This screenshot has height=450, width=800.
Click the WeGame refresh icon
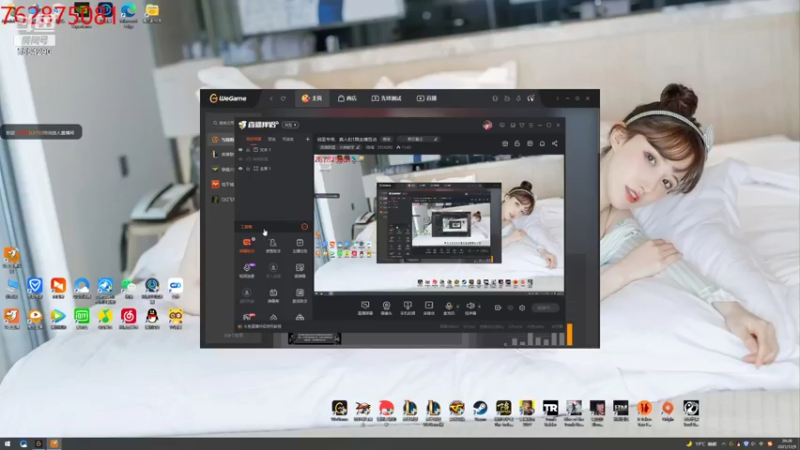[x=283, y=98]
